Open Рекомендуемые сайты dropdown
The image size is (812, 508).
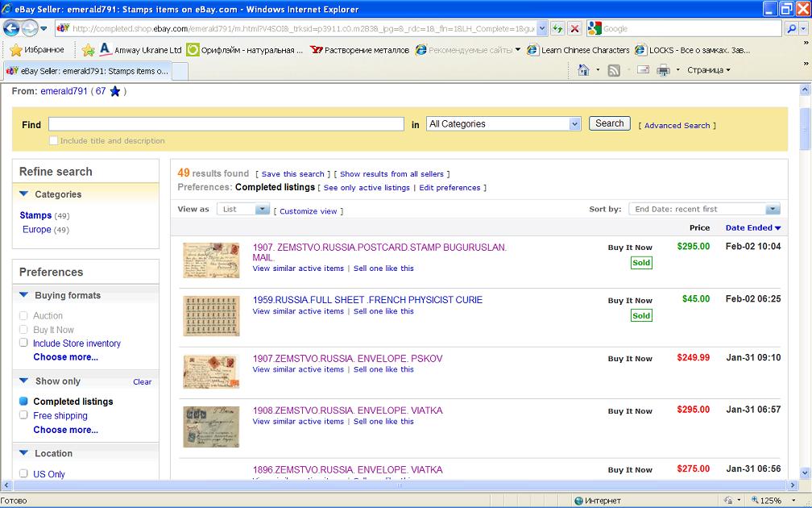[x=468, y=50]
